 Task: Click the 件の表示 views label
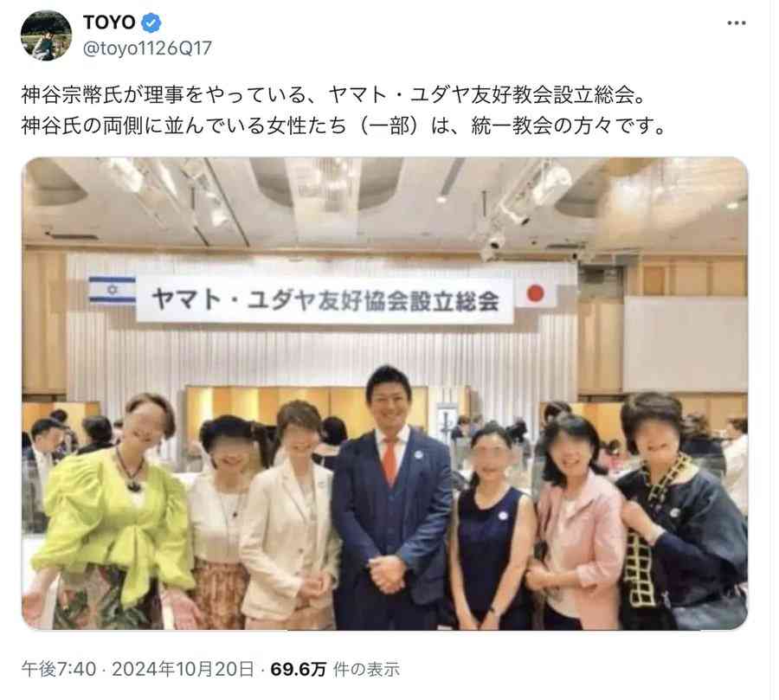[367, 669]
